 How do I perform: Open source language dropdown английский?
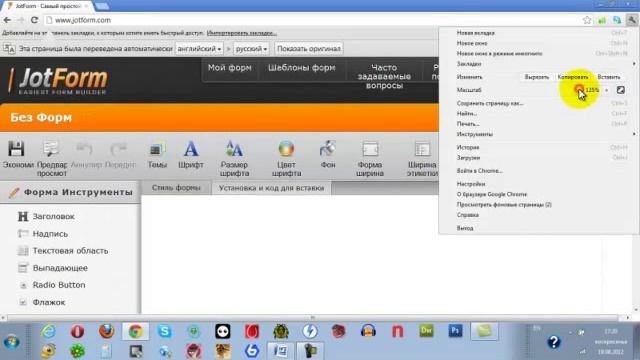199,49
